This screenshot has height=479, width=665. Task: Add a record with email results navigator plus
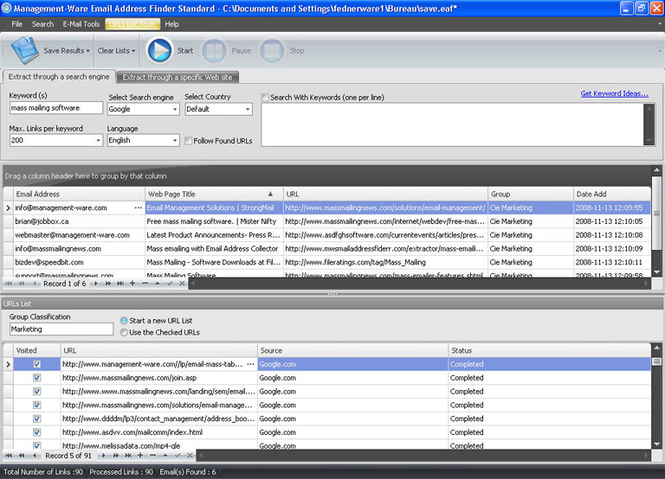click(x=132, y=283)
